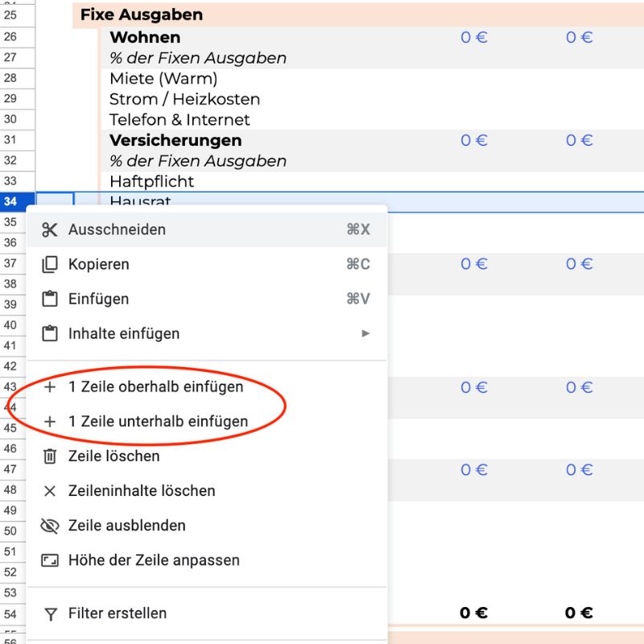Click the plus icon for 1 Zeile oberhalb einfügen
Viewport: 644px width, 644px height.
(50, 387)
